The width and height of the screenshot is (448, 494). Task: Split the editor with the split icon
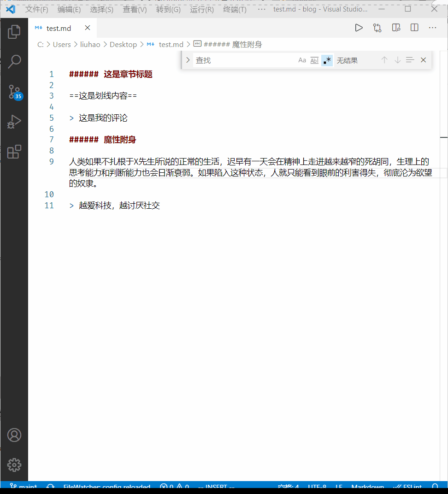pos(414,28)
